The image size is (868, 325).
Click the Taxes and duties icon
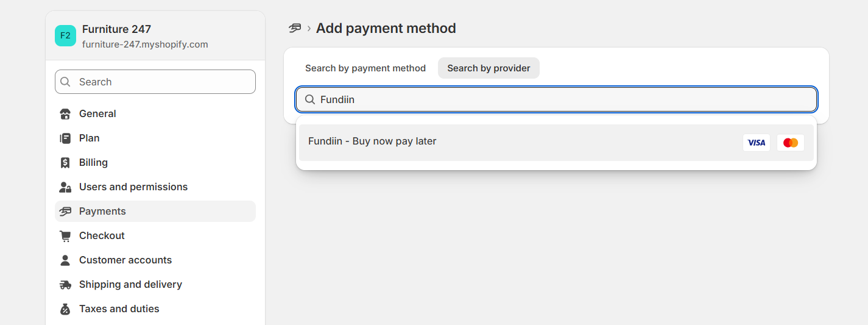click(x=65, y=309)
